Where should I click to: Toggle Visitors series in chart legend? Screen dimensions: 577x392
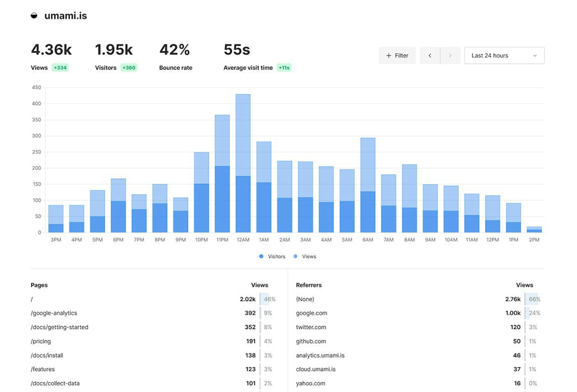[x=272, y=257]
